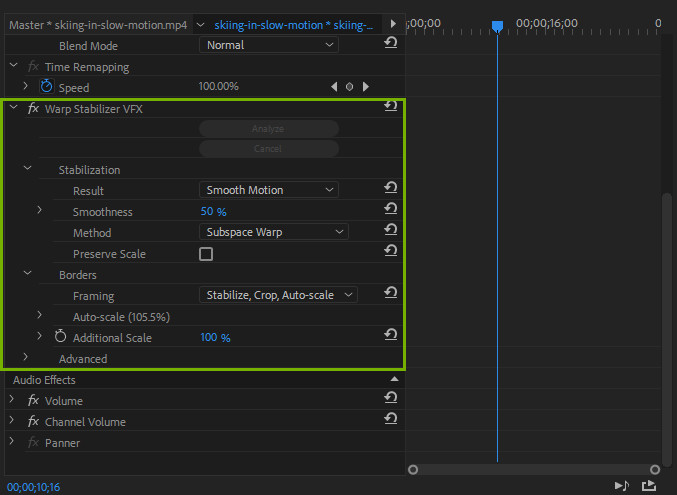Toggle the Panner fx effect
677x495 pixels.
pyautogui.click(x=33, y=442)
